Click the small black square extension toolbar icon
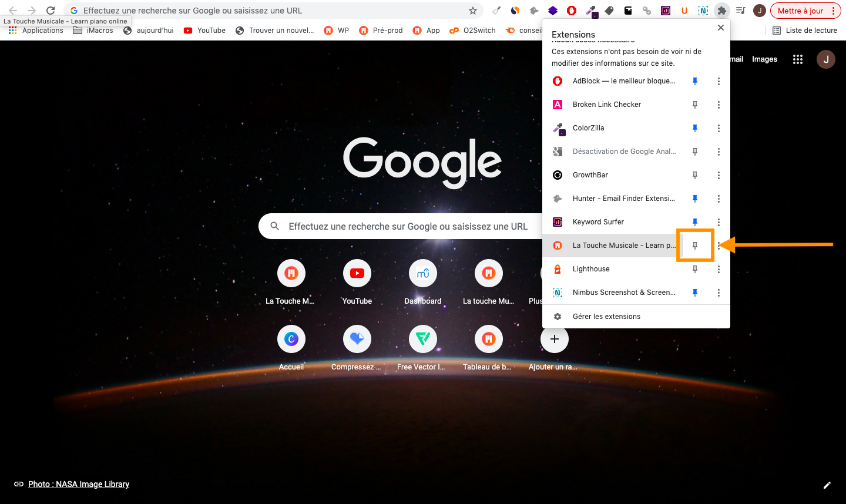Screen dimensions: 846x504 tap(628, 11)
